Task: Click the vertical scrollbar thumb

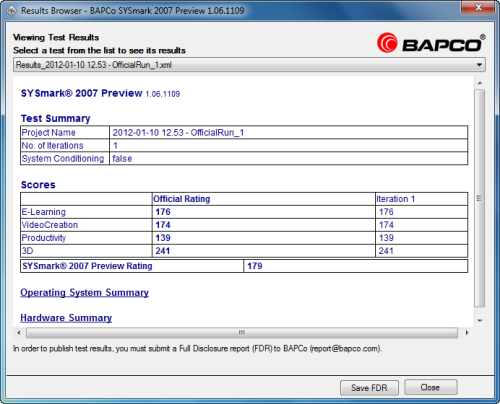Action: point(480,198)
